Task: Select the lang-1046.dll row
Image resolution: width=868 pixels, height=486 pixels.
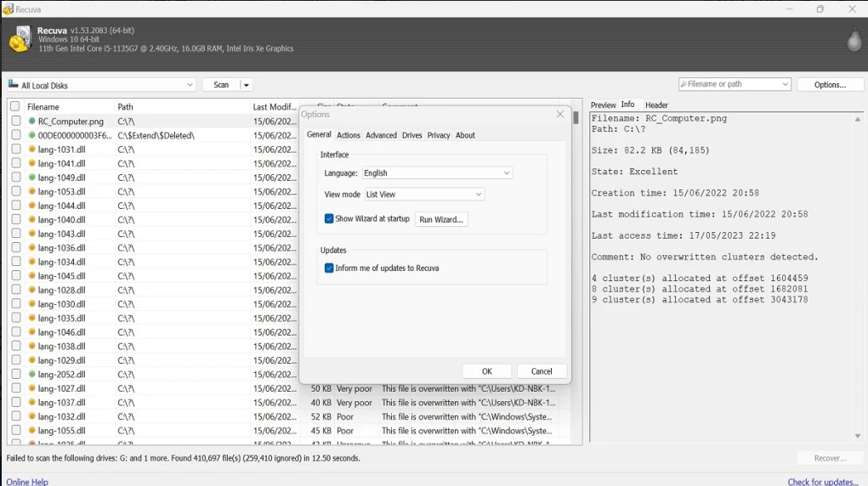Action: (153, 332)
